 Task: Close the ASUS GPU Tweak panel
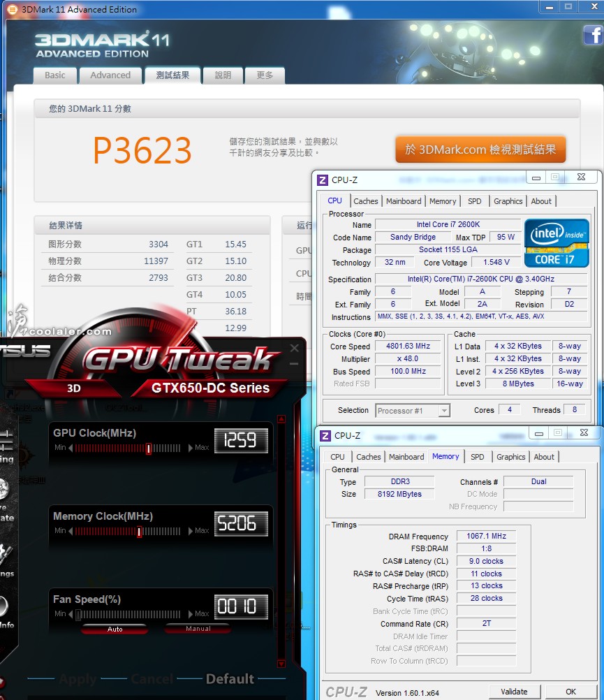pos(295,348)
